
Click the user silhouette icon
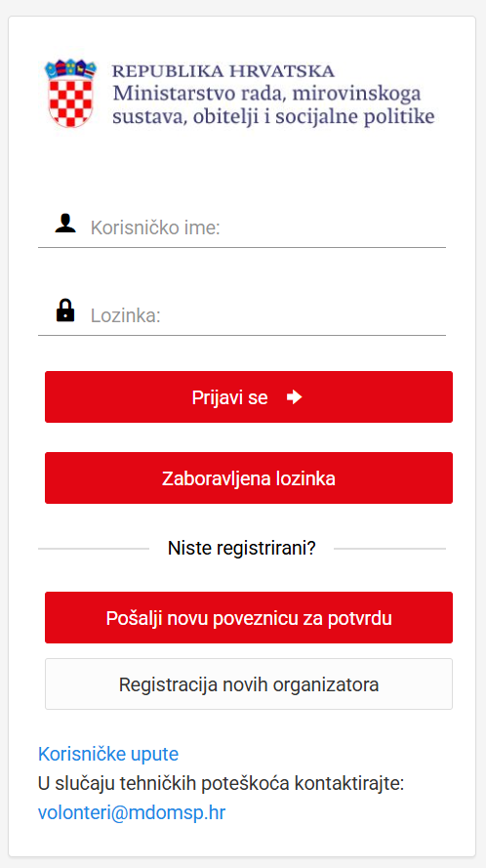(x=65, y=223)
